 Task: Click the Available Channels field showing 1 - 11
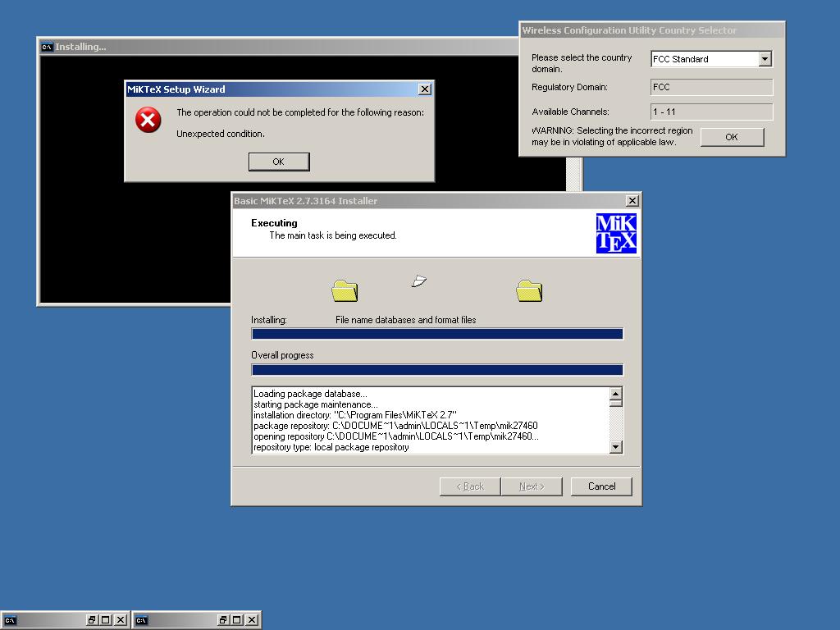pyautogui.click(x=711, y=112)
